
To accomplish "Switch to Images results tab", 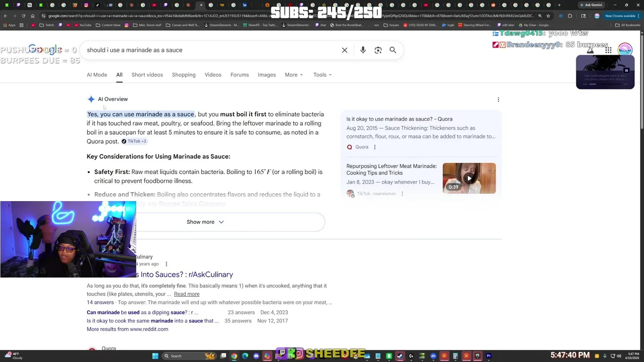I will coord(267,75).
